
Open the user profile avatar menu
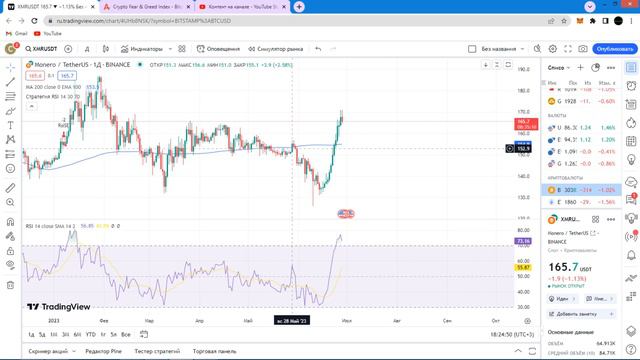tap(11, 49)
